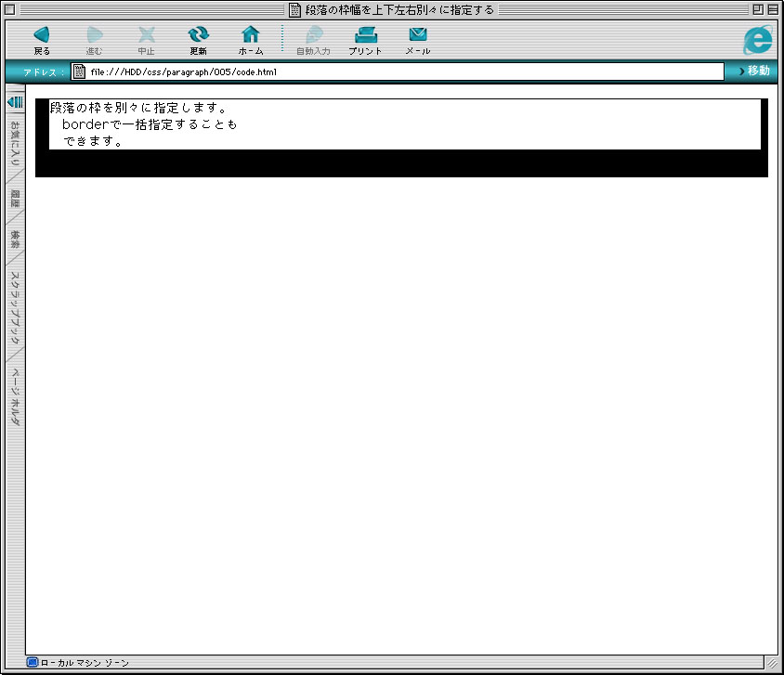Print page using the プリント icon

365,35
